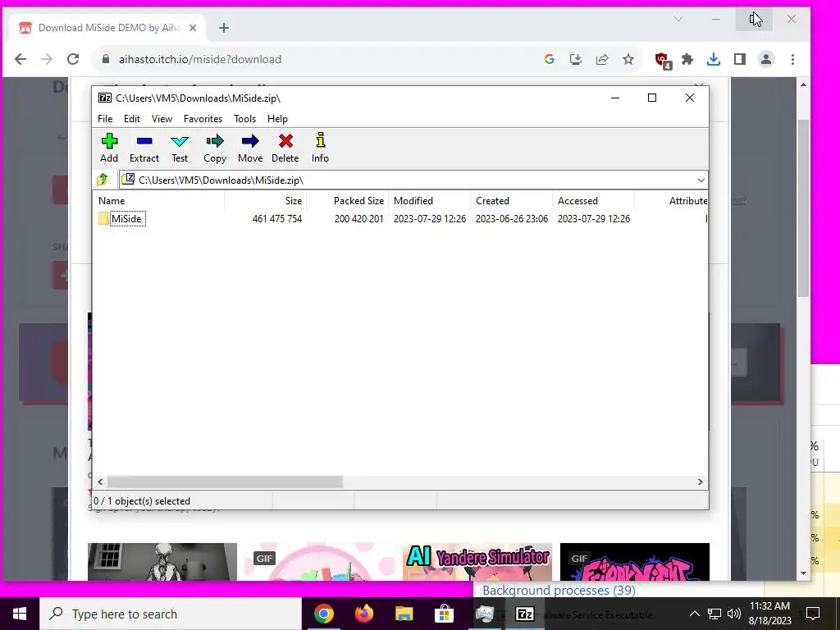The width and height of the screenshot is (840, 630).
Task: Open the View menu
Action: point(162,118)
